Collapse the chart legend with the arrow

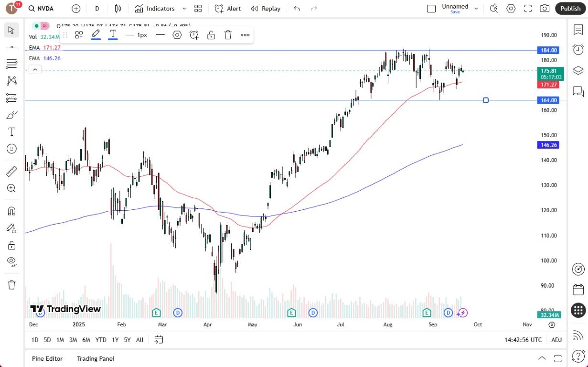[34, 69]
